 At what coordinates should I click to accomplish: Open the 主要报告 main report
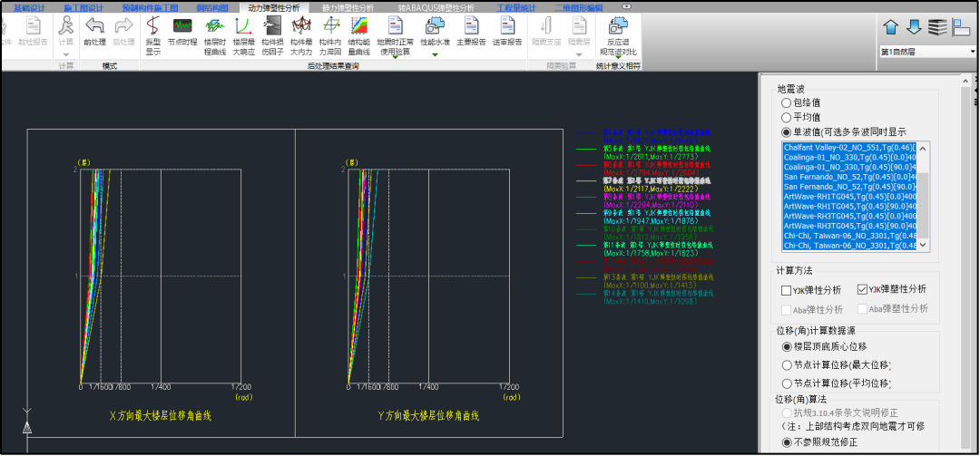pos(471,31)
